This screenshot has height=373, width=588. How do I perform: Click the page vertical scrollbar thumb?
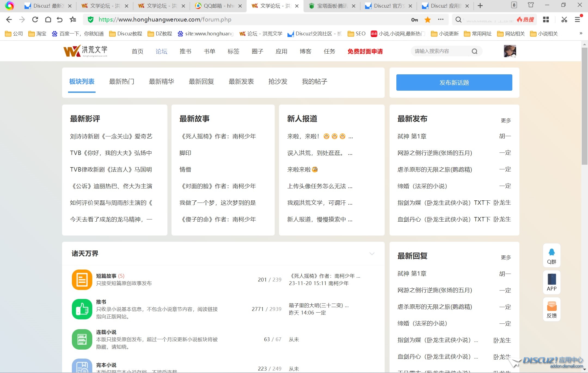pos(584,106)
